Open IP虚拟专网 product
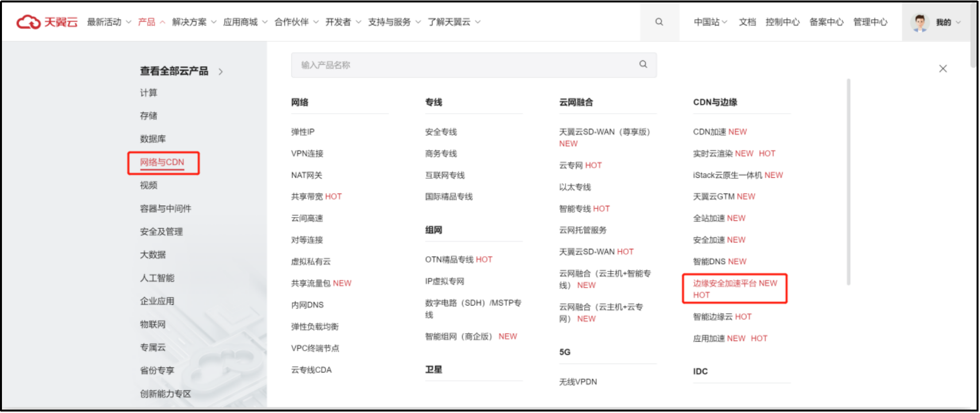The height and width of the screenshot is (413, 980). [444, 281]
